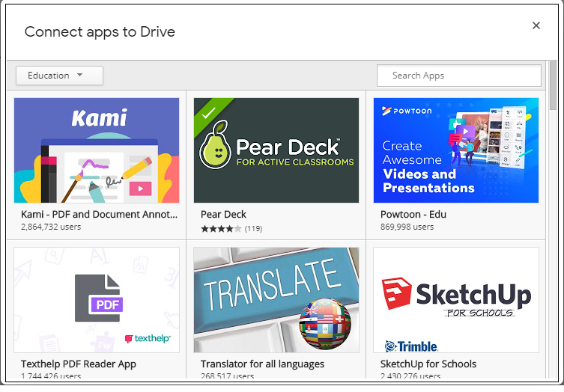Click the Texthelp PDF Reader App title
The width and height of the screenshot is (564, 392).
pos(79,364)
